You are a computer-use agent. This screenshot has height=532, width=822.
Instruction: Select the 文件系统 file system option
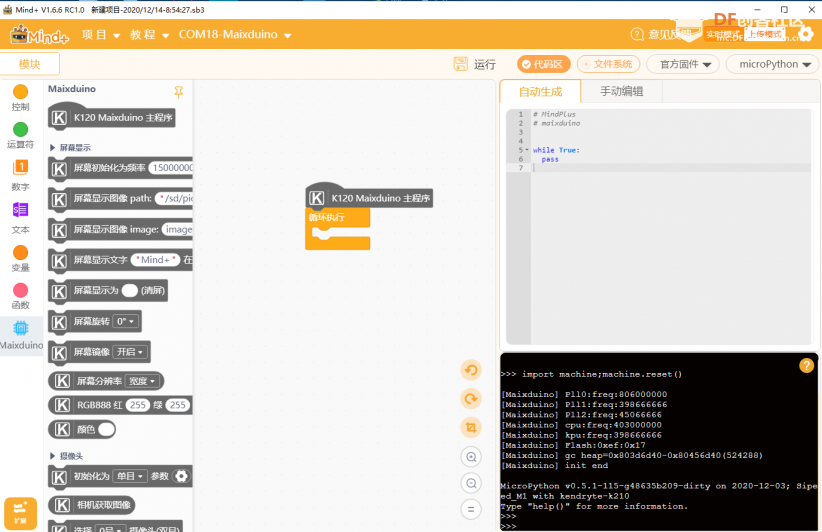coord(608,64)
